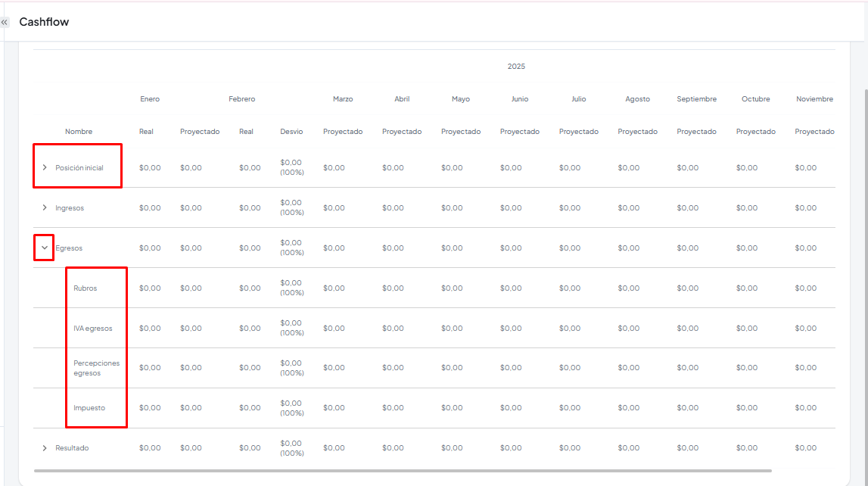The image size is (868, 486).
Task: Click the horizontal scrollbar below the table
Action: [401, 470]
